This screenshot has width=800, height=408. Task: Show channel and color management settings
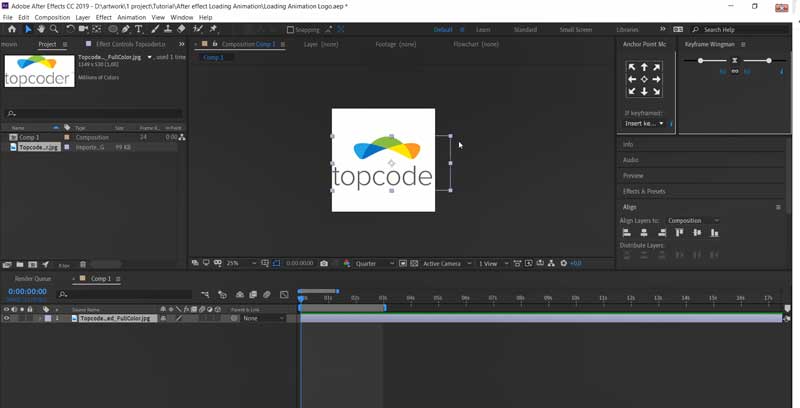(x=347, y=264)
